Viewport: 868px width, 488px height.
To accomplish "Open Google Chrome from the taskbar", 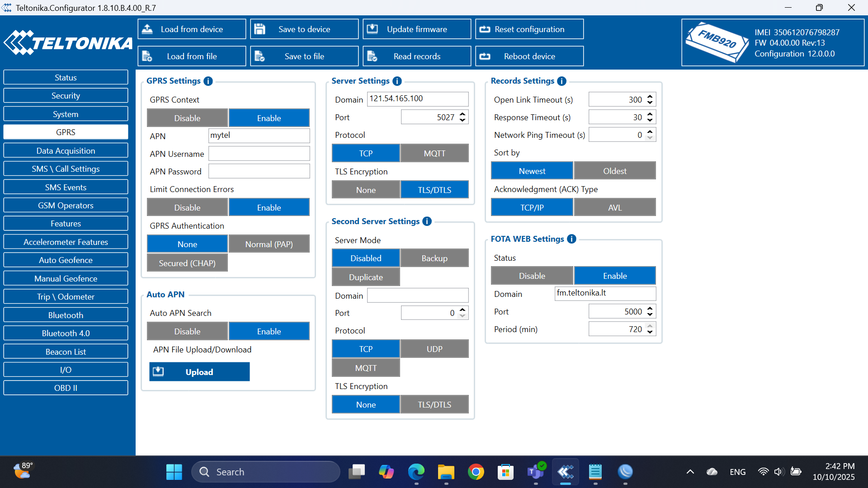I will 476,472.
